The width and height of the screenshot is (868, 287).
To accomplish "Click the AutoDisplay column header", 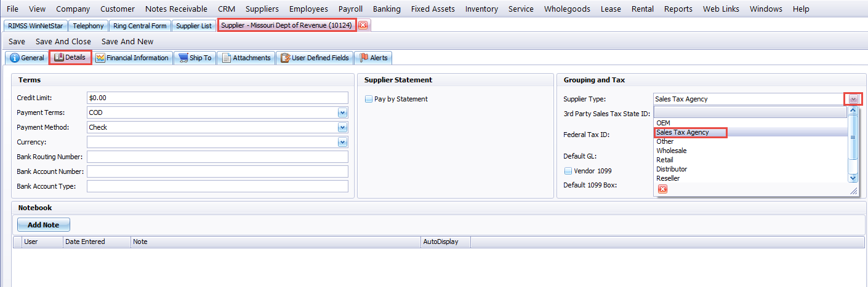I will 446,242.
